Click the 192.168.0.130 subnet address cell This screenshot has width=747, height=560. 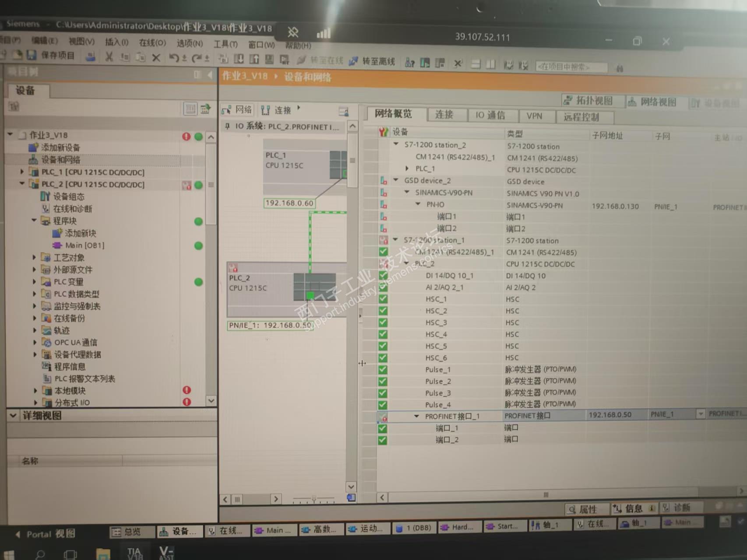(615, 206)
